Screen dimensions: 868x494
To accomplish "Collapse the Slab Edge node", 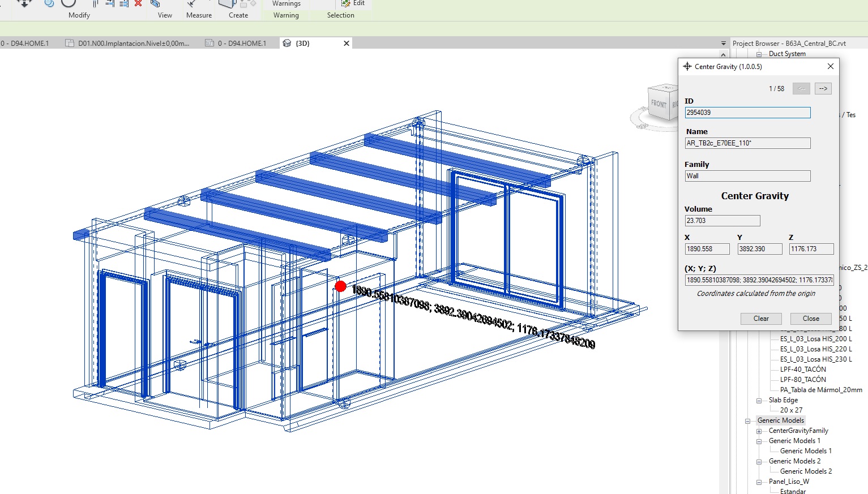I will [x=759, y=400].
